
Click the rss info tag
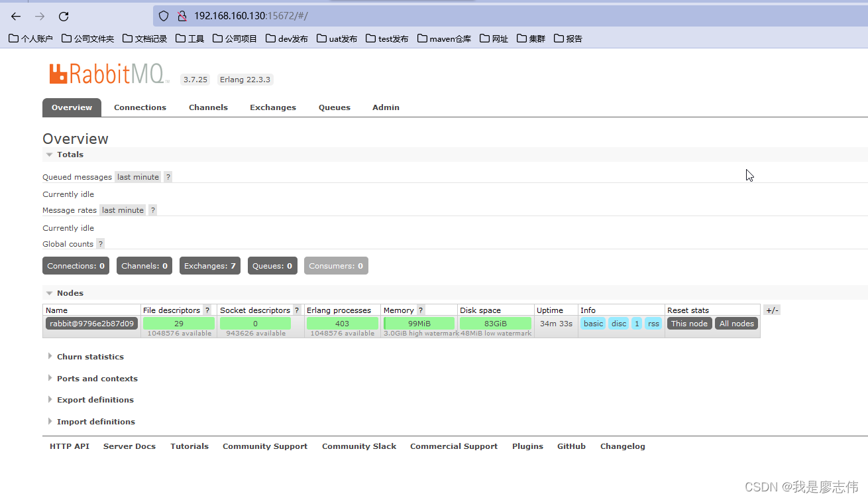point(654,324)
